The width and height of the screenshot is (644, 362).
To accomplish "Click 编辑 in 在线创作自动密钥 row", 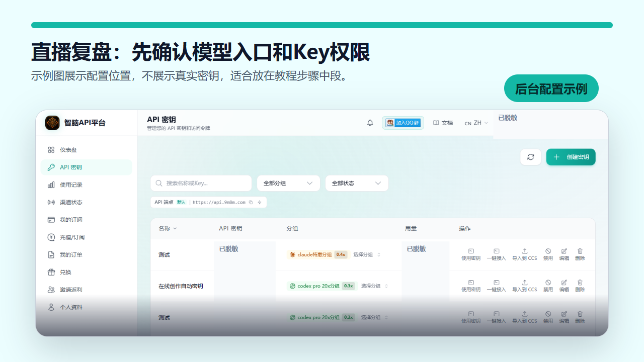I will (564, 286).
